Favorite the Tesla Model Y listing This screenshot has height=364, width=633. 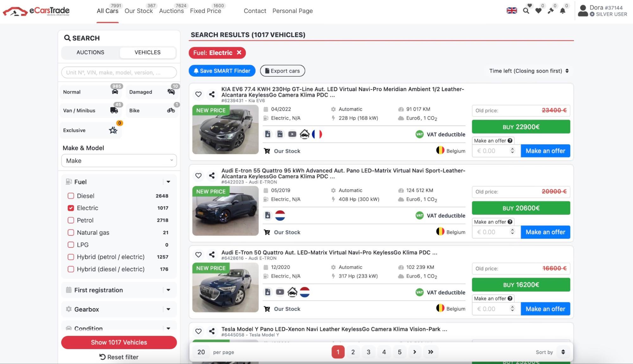point(198,331)
